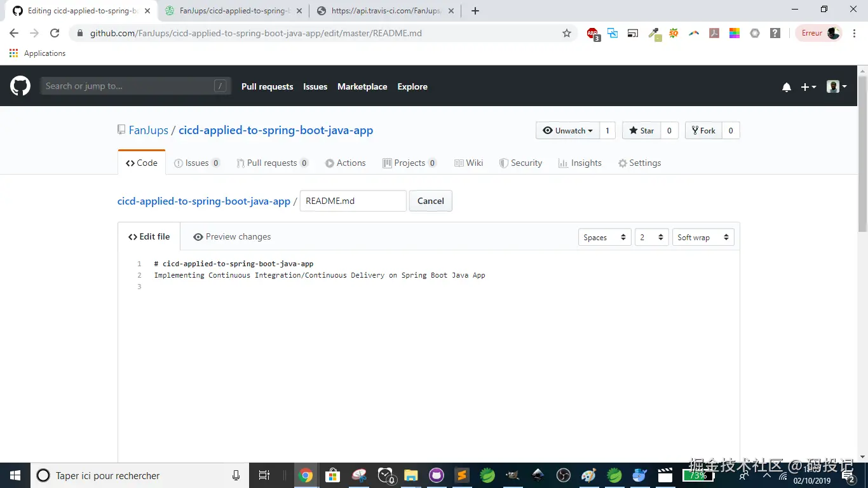
Task: Open the repository Settings tab
Action: point(640,163)
